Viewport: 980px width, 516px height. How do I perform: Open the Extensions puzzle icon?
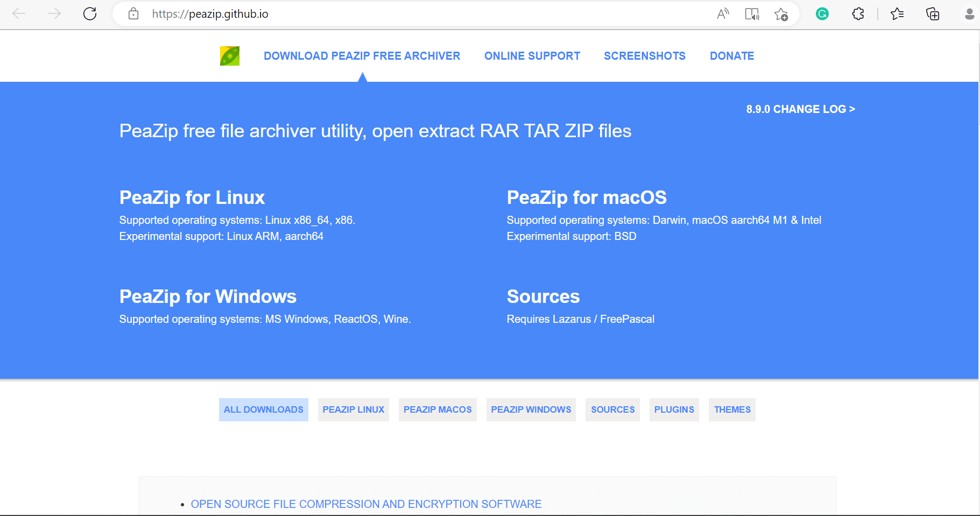pos(858,13)
